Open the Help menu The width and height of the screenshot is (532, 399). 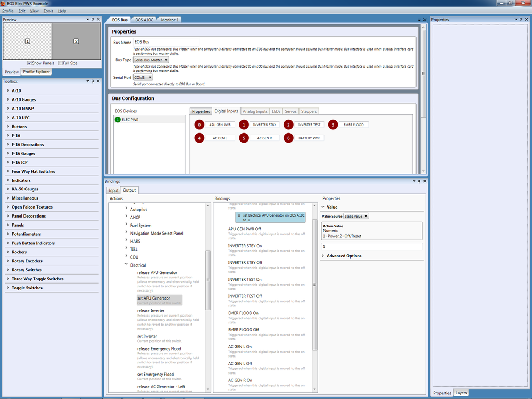point(62,11)
